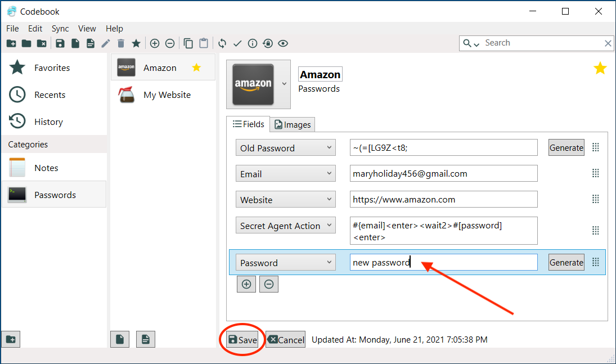This screenshot has height=364, width=616.
Task: Open the Help menu
Action: 114,29
